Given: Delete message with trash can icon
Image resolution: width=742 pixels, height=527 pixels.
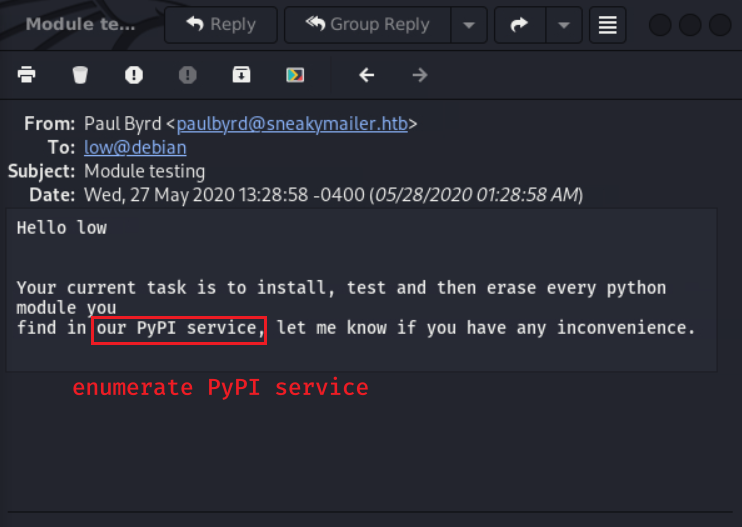Looking at the screenshot, I should [x=80, y=75].
